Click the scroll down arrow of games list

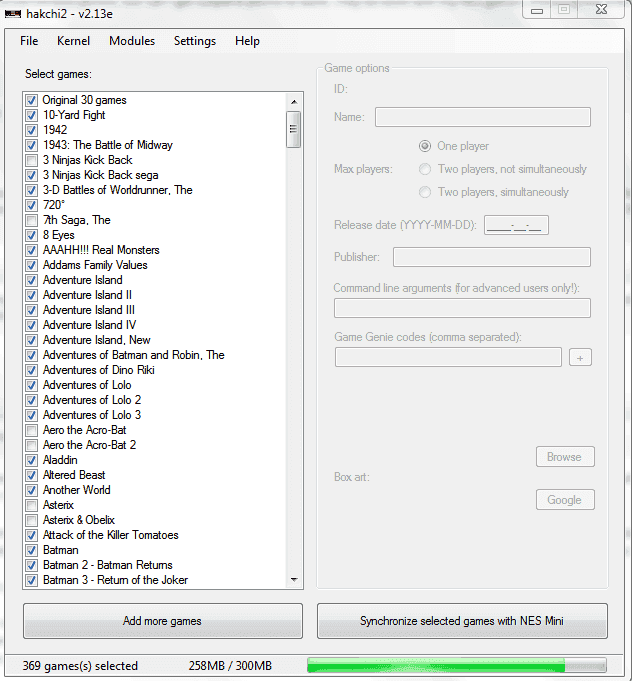pos(294,580)
